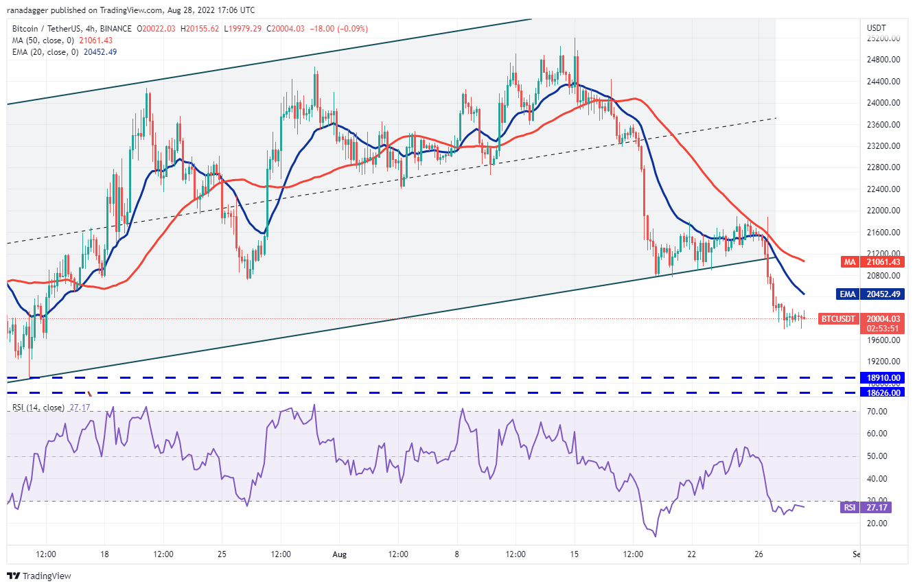The image size is (915, 588).
Task: Click the 22000.00 price axis label
Action: pos(883,211)
